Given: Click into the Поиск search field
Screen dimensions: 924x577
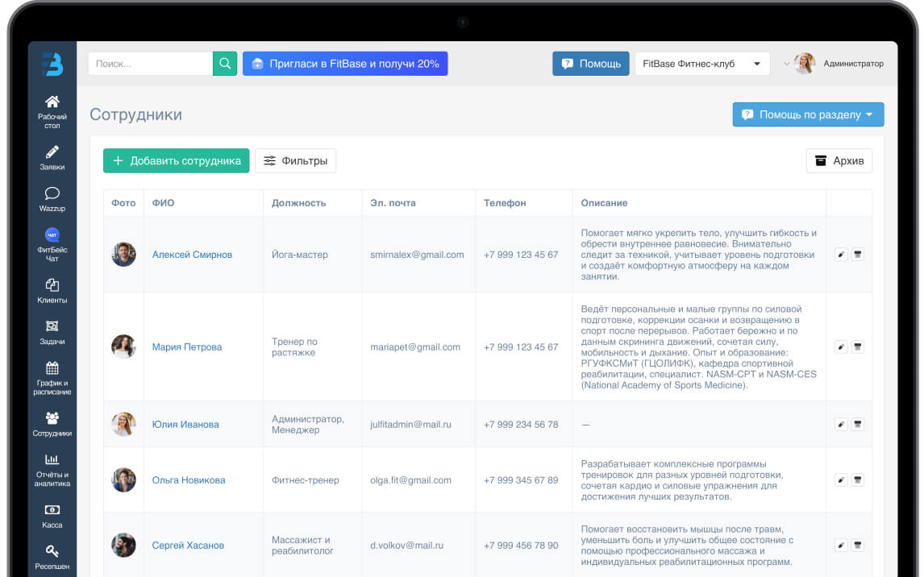Looking at the screenshot, I should 150,64.
